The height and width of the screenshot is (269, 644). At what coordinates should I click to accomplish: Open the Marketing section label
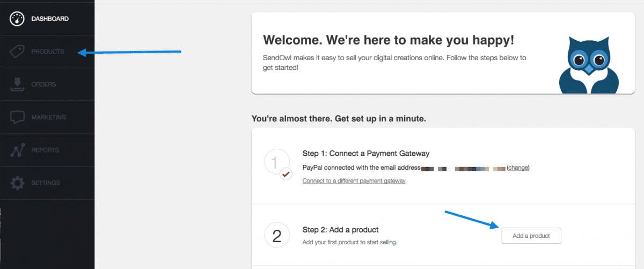(49, 117)
